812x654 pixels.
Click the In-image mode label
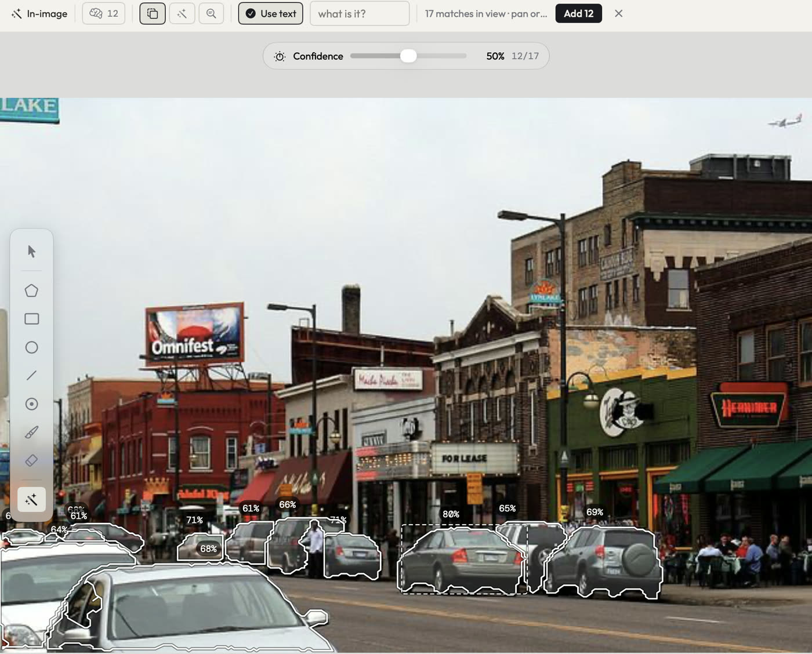(39, 13)
